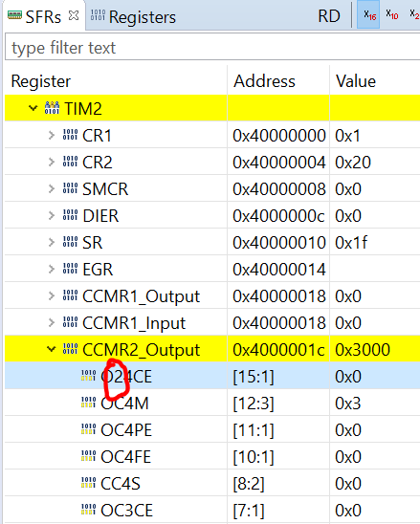Click address 0x40000014 of EGR
The image size is (420, 524).
[279, 270]
